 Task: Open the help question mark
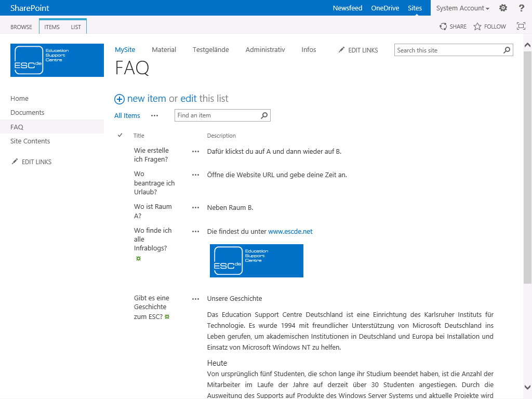point(522,8)
